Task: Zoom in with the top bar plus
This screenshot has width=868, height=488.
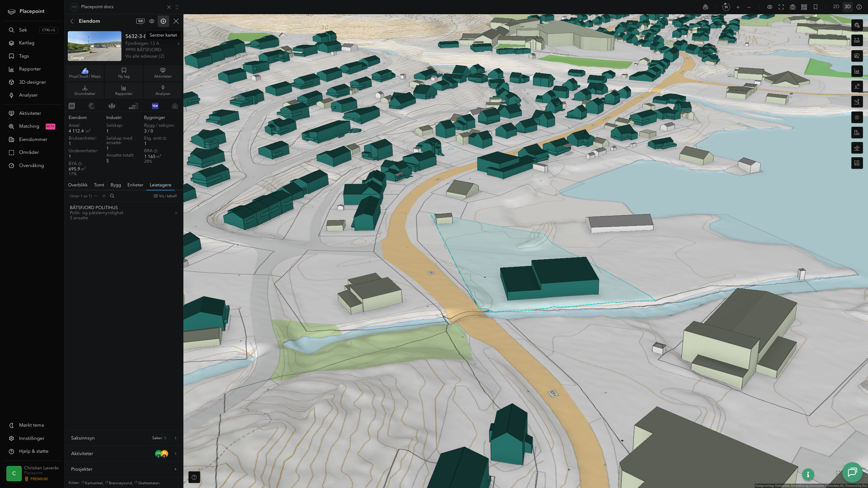Action: pyautogui.click(x=738, y=7)
